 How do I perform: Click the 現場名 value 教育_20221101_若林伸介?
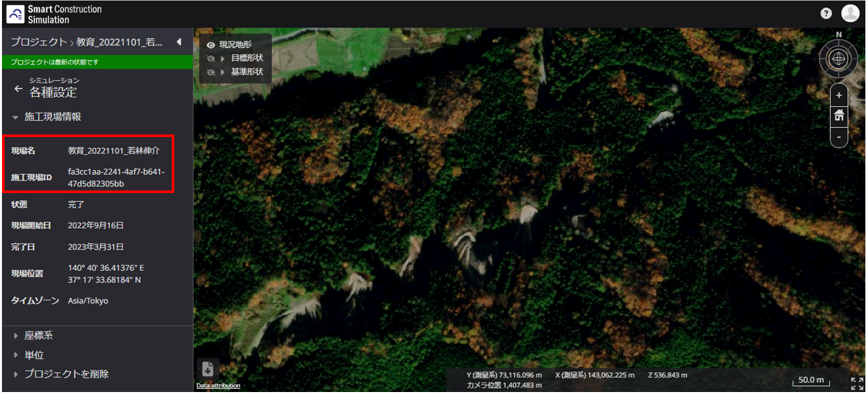(x=114, y=151)
